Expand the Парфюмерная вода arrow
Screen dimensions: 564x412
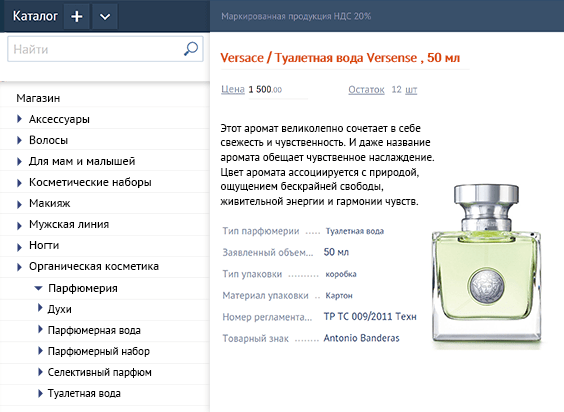coord(40,329)
